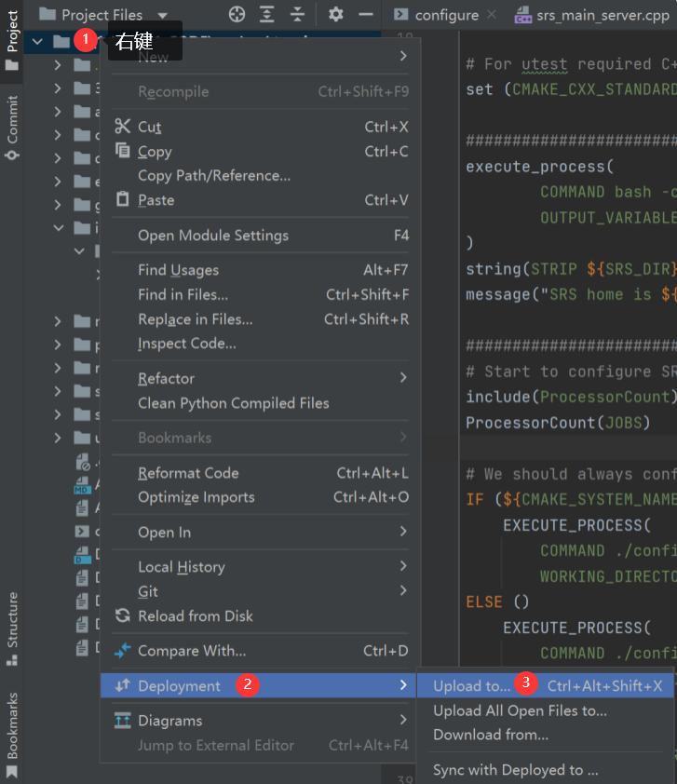This screenshot has width=677, height=784.
Task: Click the Expand All toolbar icon
Action: pos(267,14)
